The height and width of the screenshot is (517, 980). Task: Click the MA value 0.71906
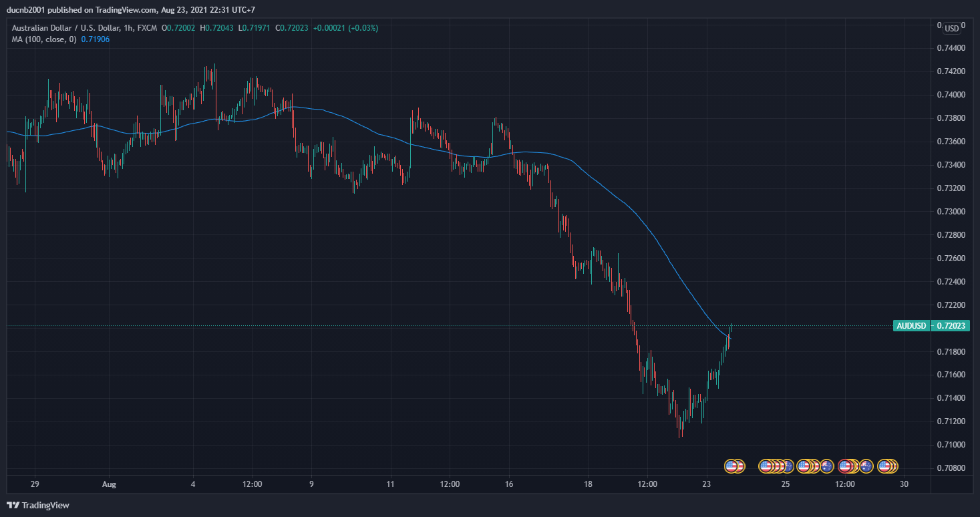click(96, 39)
